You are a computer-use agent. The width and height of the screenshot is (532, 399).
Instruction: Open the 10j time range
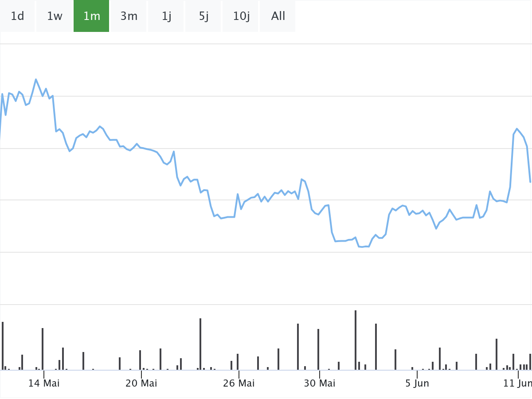241,16
